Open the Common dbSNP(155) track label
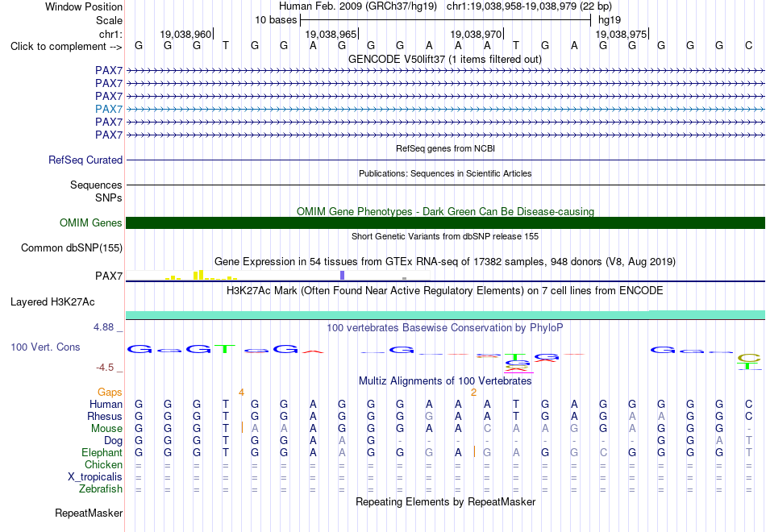This screenshot has height=532, width=766. [x=72, y=247]
